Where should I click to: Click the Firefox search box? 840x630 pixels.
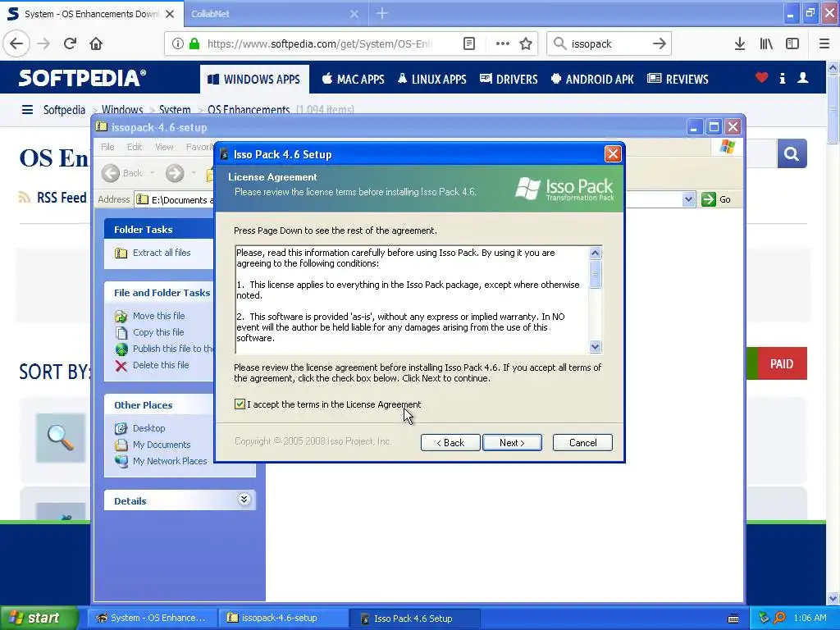coord(608,43)
